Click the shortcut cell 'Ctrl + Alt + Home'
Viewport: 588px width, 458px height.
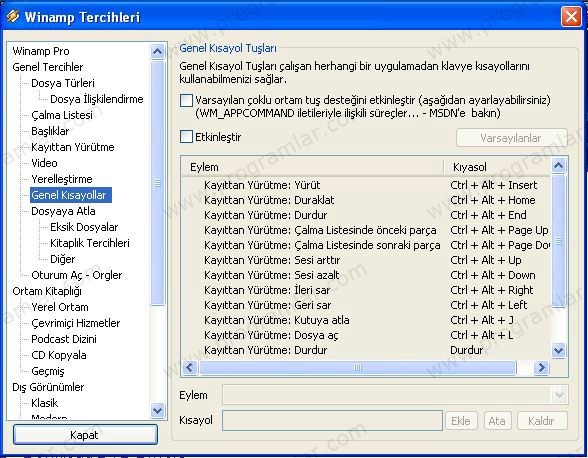pos(492,200)
